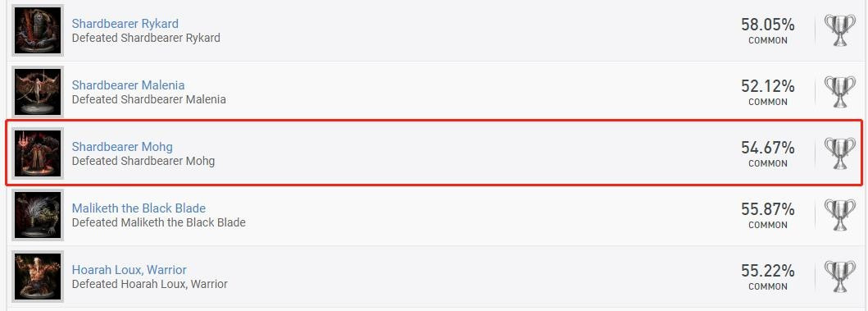Open the Shardbearer Mohg trophy thumbnail
This screenshot has height=311, width=868.
(38, 153)
